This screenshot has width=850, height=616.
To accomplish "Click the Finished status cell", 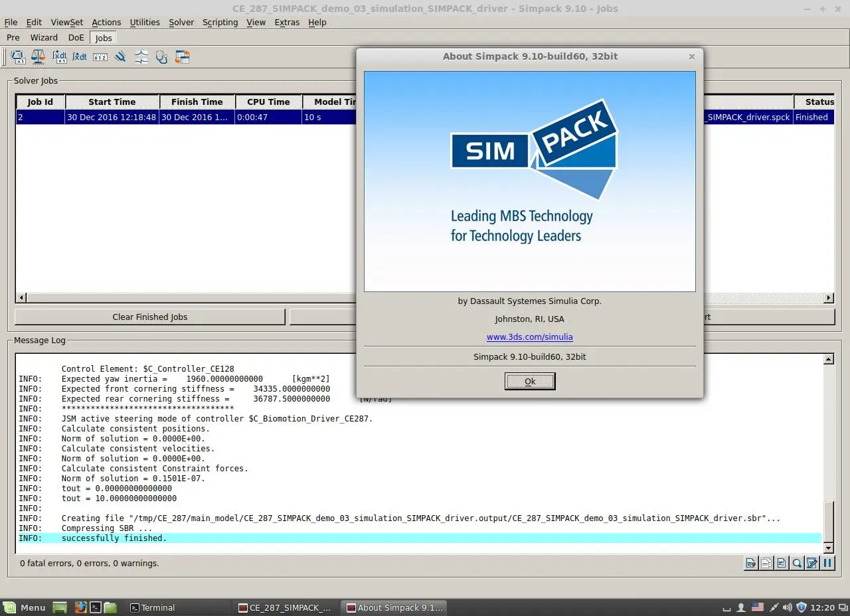I will coord(813,117).
